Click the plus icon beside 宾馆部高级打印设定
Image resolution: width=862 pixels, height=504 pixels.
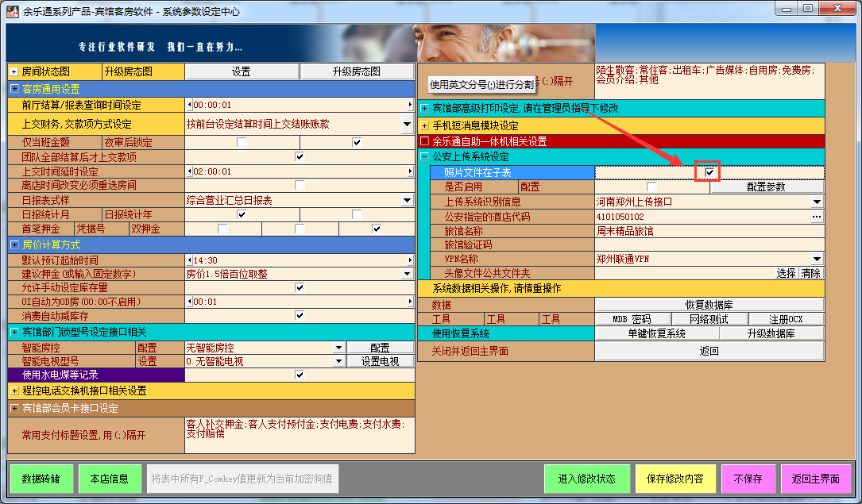[x=424, y=108]
